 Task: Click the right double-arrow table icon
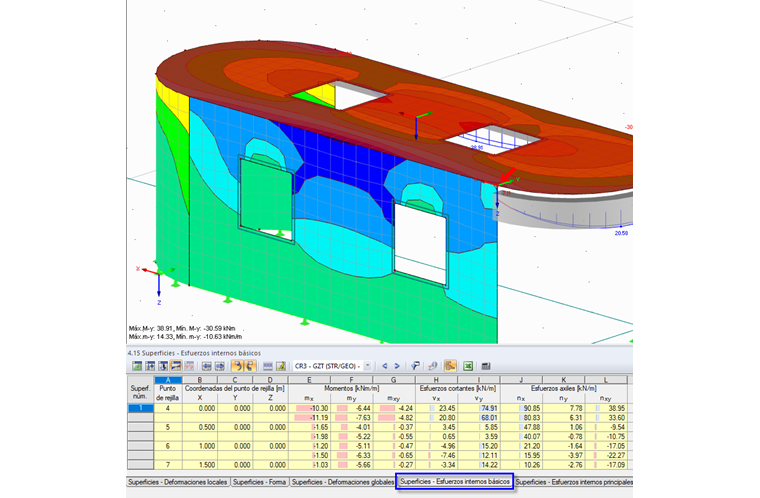click(220, 366)
